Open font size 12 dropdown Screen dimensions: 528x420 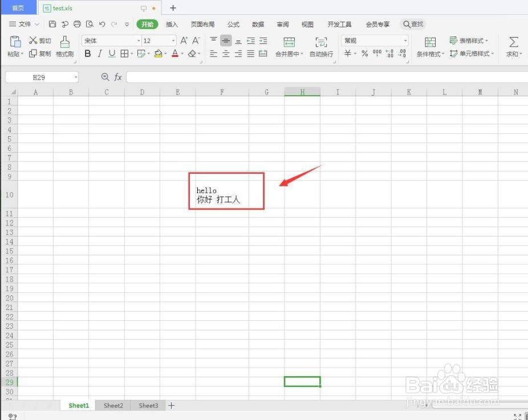[x=173, y=40]
